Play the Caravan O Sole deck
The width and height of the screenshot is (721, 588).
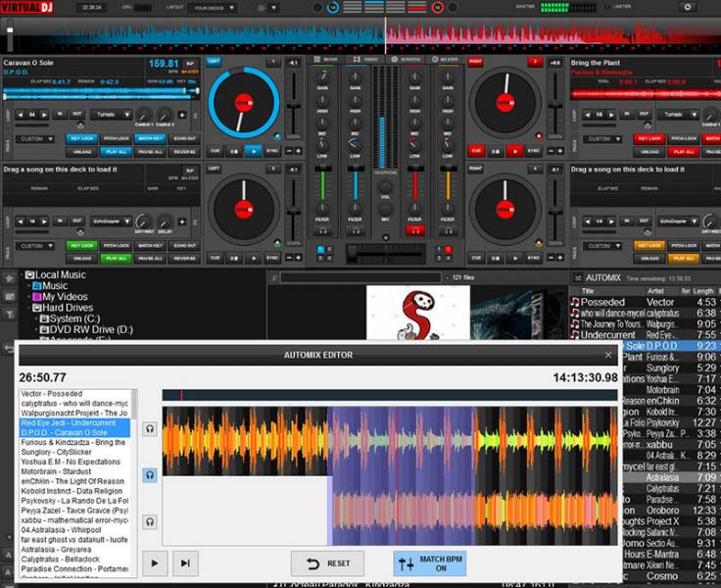coord(253,151)
